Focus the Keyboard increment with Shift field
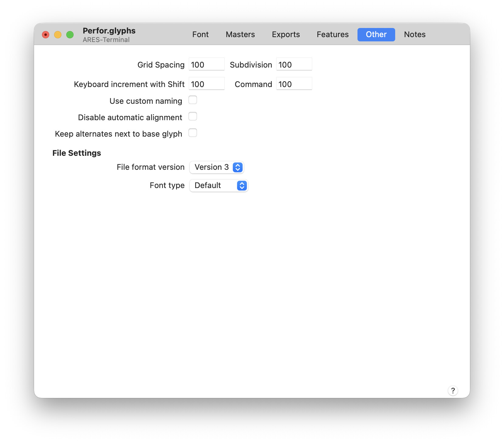 coord(206,84)
